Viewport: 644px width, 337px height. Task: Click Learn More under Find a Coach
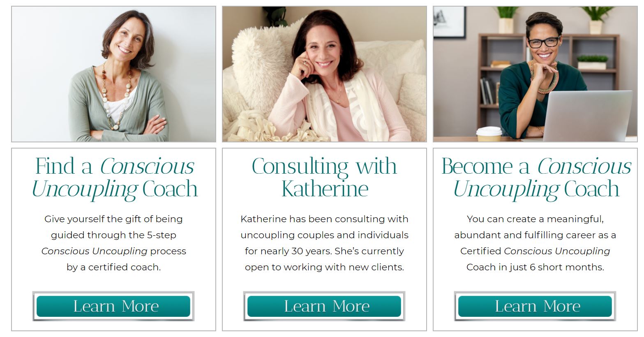[x=113, y=306]
